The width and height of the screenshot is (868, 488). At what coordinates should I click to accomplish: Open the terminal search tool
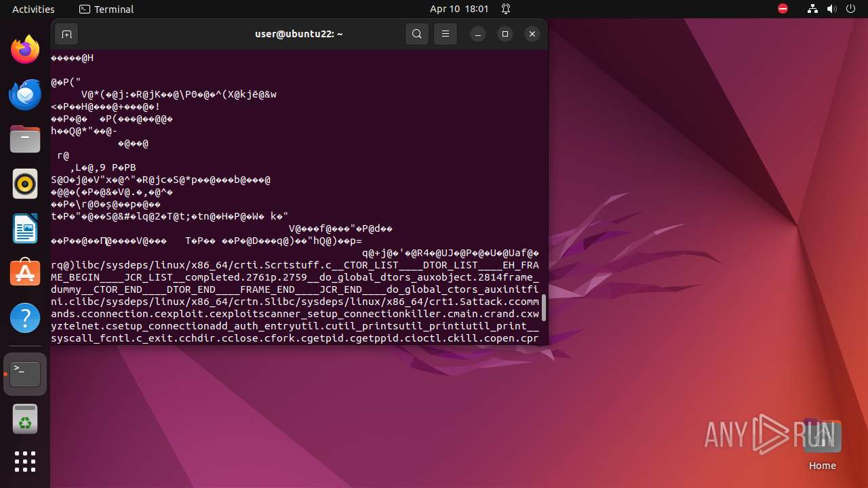click(x=417, y=34)
